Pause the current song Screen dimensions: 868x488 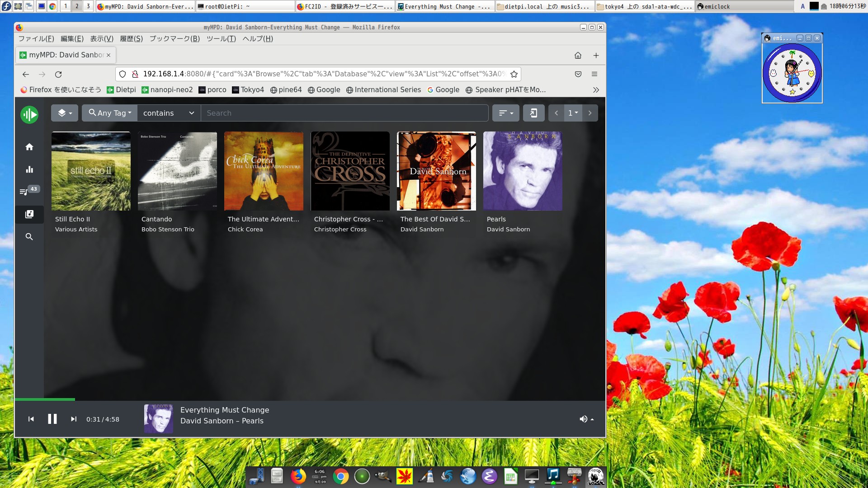click(x=52, y=419)
